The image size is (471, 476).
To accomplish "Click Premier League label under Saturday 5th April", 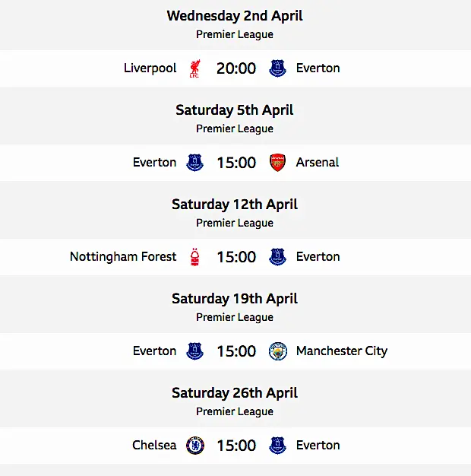I will (x=235, y=129).
